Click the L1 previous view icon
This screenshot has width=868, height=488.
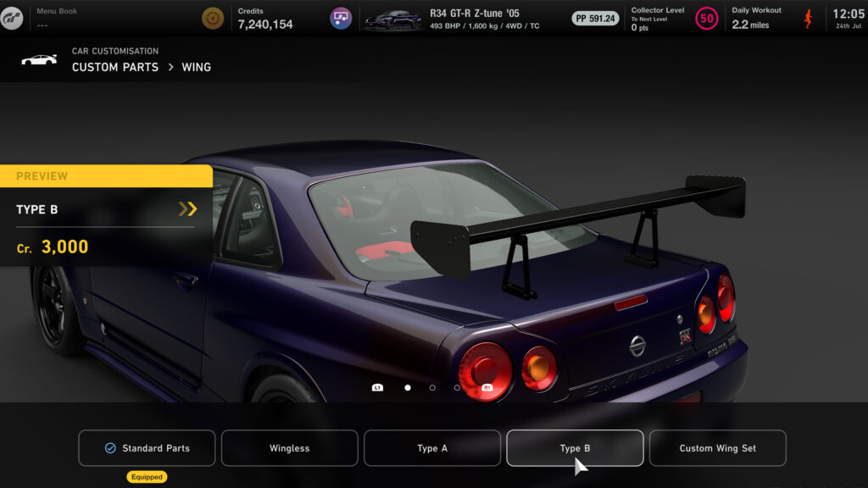pos(377,387)
